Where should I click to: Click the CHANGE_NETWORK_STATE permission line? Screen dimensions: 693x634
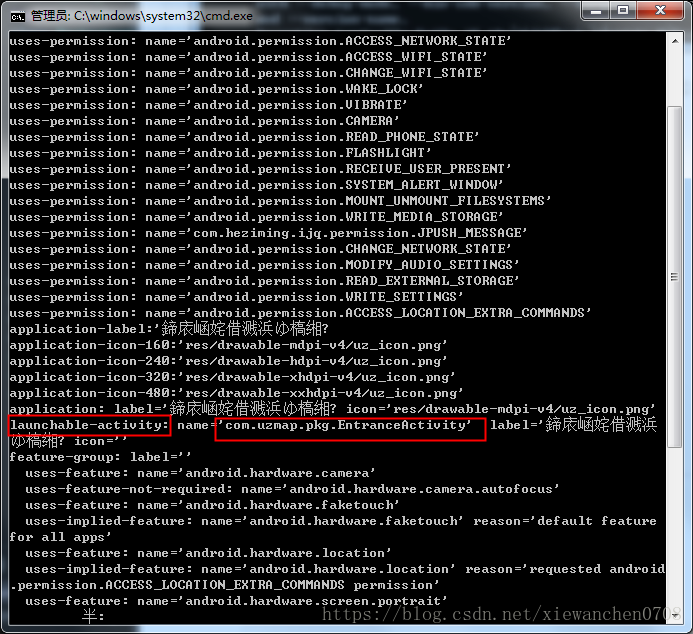pos(260,249)
